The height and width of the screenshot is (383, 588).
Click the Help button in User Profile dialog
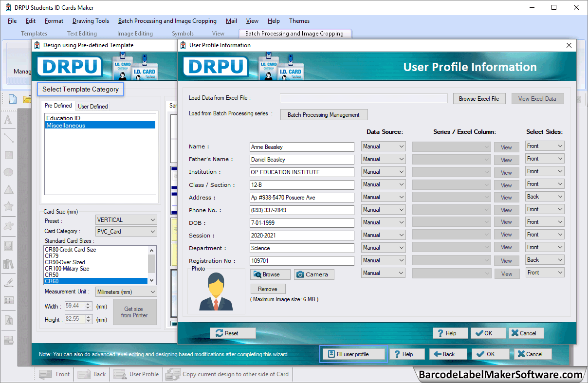(x=450, y=333)
